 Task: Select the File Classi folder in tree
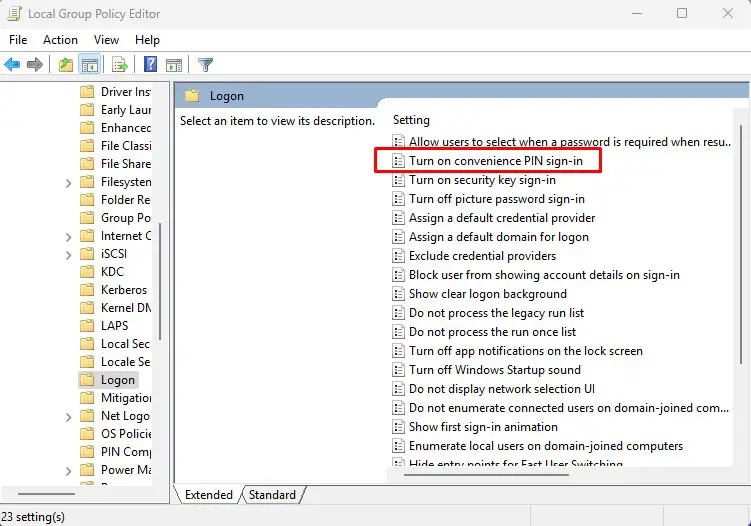coord(115,146)
